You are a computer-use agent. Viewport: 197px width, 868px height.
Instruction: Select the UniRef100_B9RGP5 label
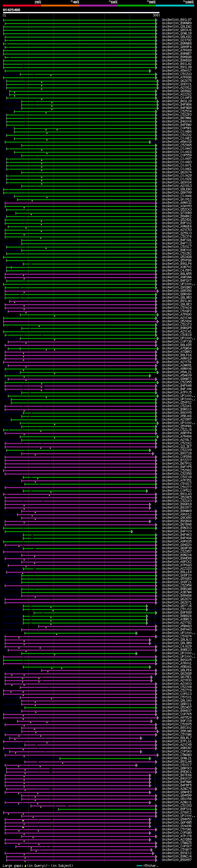(177, 328)
